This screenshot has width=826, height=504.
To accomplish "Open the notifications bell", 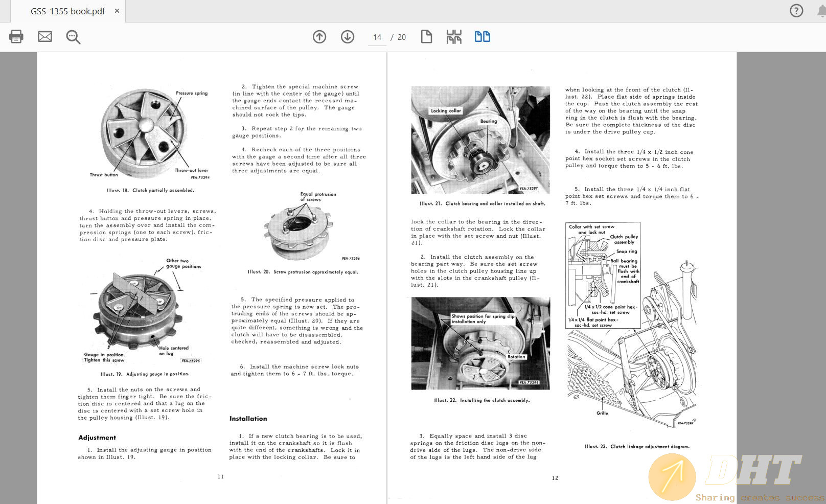I will click(x=821, y=11).
